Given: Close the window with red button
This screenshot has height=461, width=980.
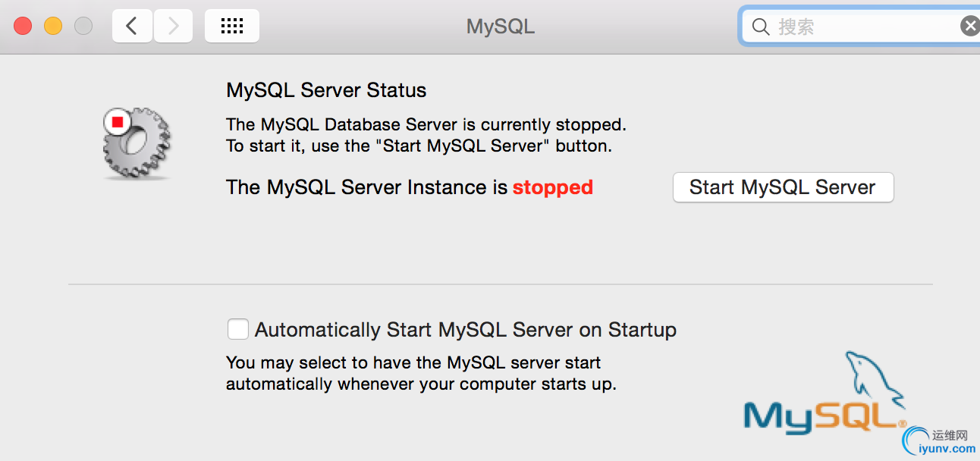Looking at the screenshot, I should tap(23, 26).
